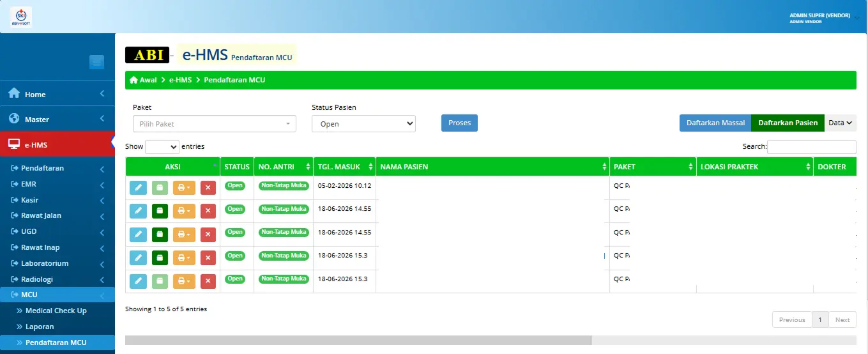Image resolution: width=868 pixels, height=354 pixels.
Task: Open print menu in the second 14.55 row
Action: 184,235
